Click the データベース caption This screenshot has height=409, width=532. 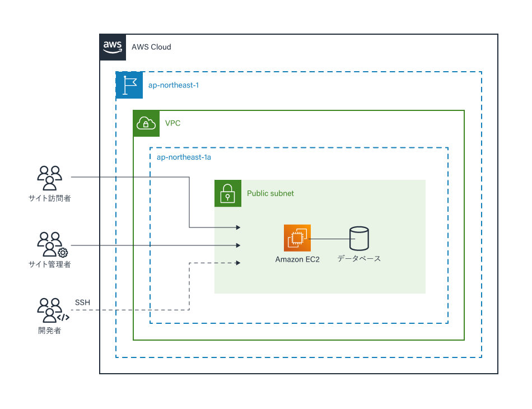click(359, 259)
